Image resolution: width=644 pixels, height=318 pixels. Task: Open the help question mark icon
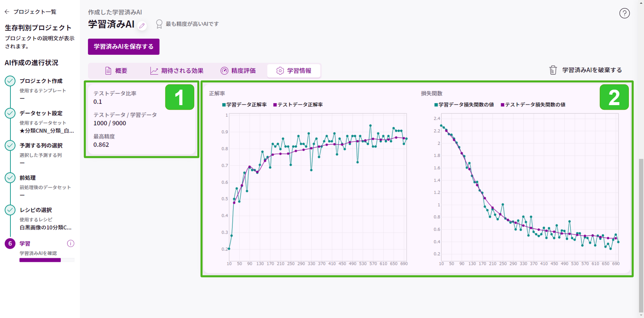pos(624,13)
